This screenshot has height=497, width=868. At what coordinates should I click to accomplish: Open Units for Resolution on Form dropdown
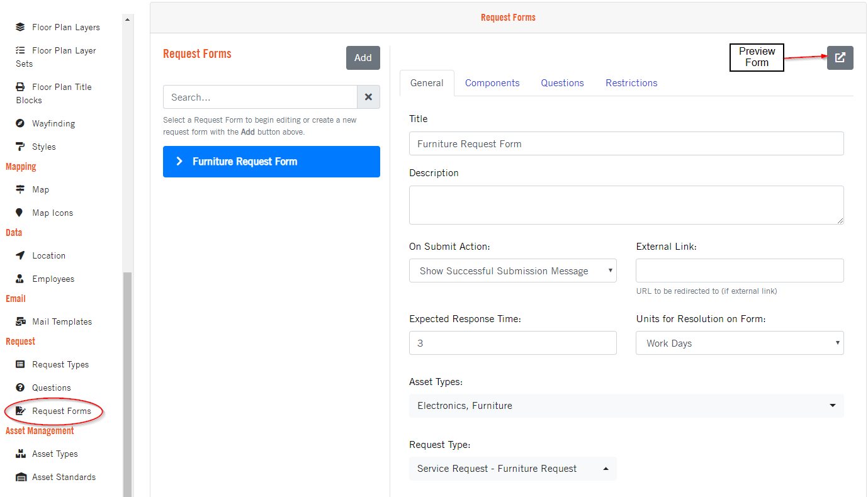point(740,343)
